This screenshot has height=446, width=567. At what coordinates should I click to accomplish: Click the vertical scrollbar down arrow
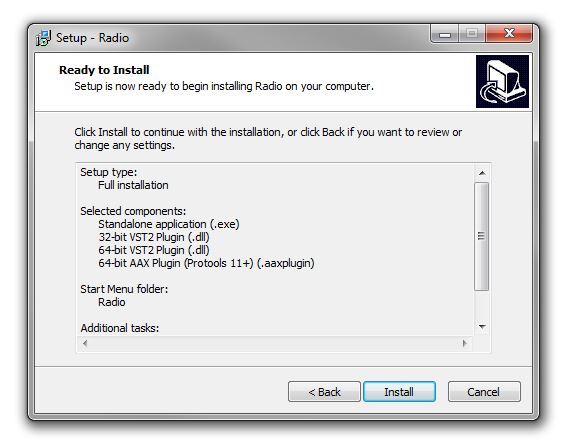[x=482, y=327]
